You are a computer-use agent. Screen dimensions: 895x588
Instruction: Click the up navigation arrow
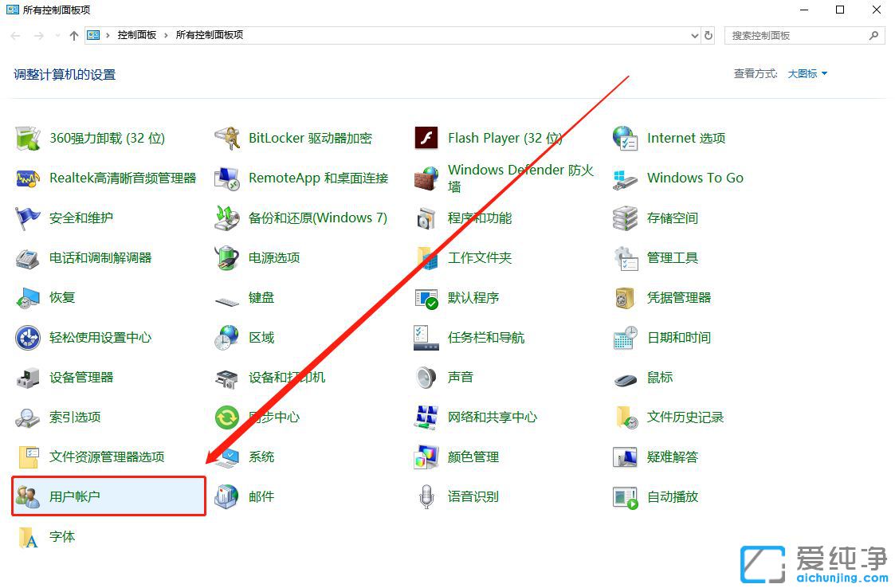click(x=73, y=35)
